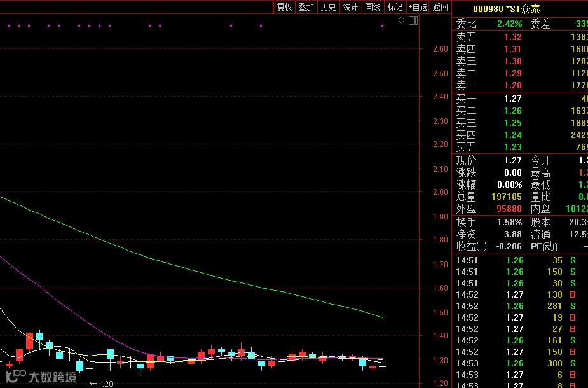Image resolution: width=588 pixels, height=388 pixels.
Task: Activate the 画线 drawing tool
Action: tap(373, 7)
